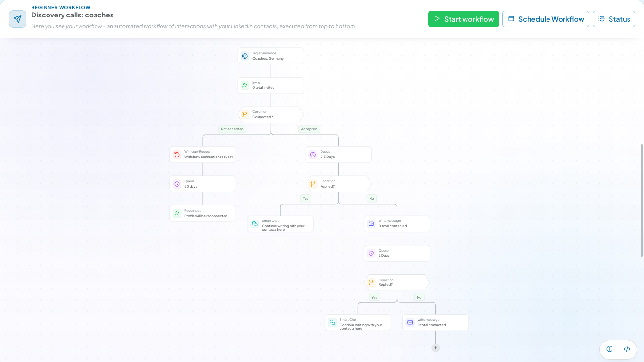Click the Reconnect node person icon

177,213
